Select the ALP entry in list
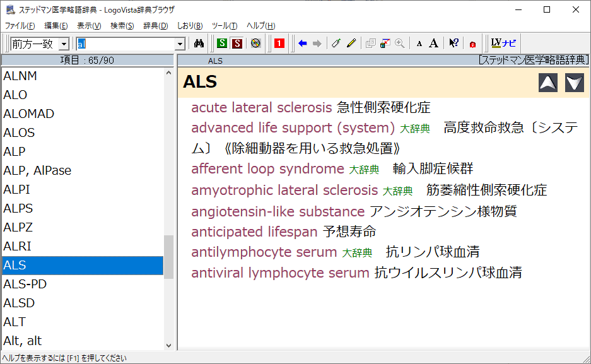This screenshot has width=591, height=364. tap(83, 151)
